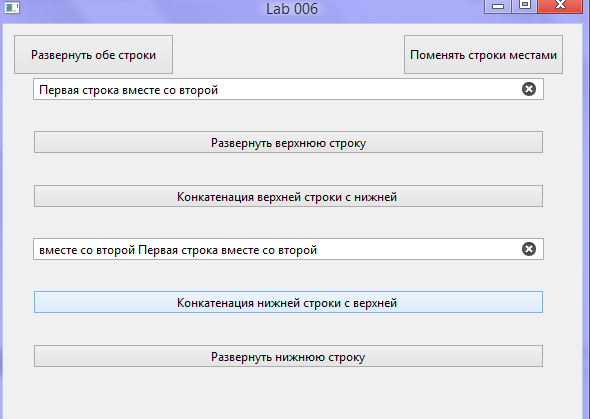Screen dimensions: 590x419
Task: Click the 'Lab 006' title bar text
Action: pyautogui.click(x=292, y=9)
